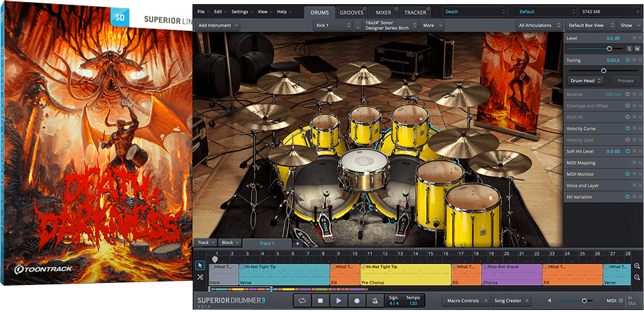Click the Pre Chorus block's small icon
Screen dimensions: 644x312
click(x=363, y=267)
